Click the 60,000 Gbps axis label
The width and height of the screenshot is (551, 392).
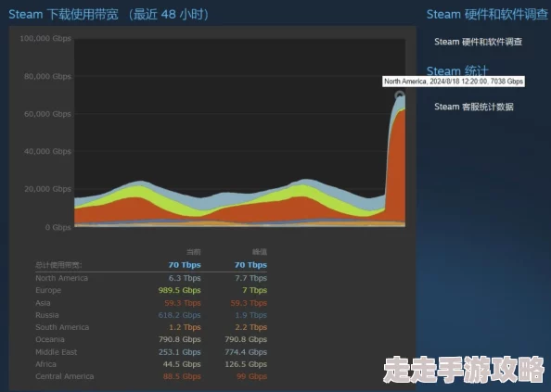pos(47,114)
